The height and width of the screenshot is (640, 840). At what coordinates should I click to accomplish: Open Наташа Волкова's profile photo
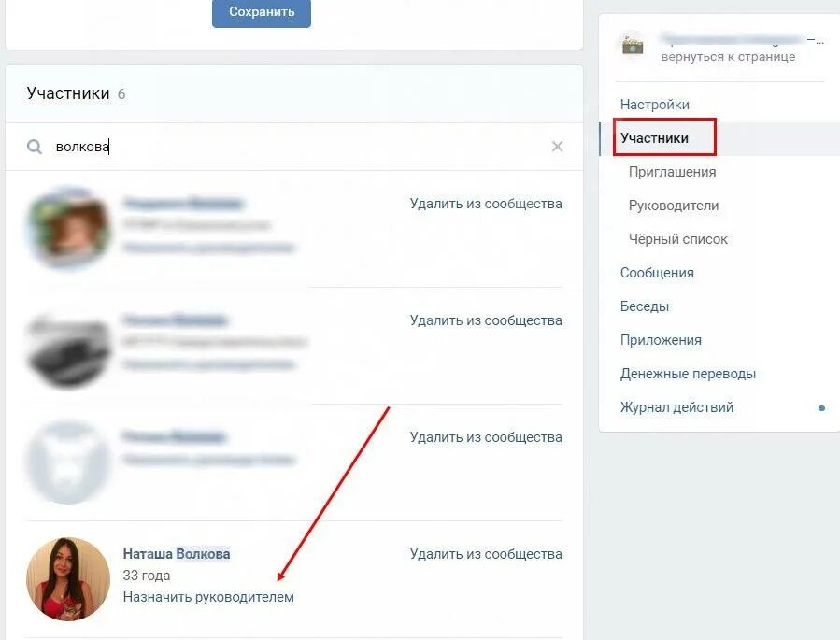pos(68,579)
